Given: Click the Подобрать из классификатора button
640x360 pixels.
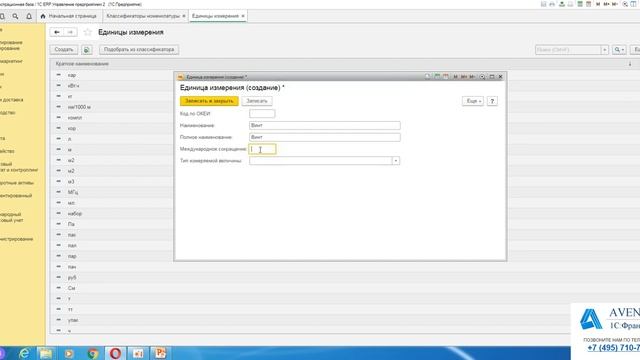Looking at the screenshot, I should pos(139,50).
